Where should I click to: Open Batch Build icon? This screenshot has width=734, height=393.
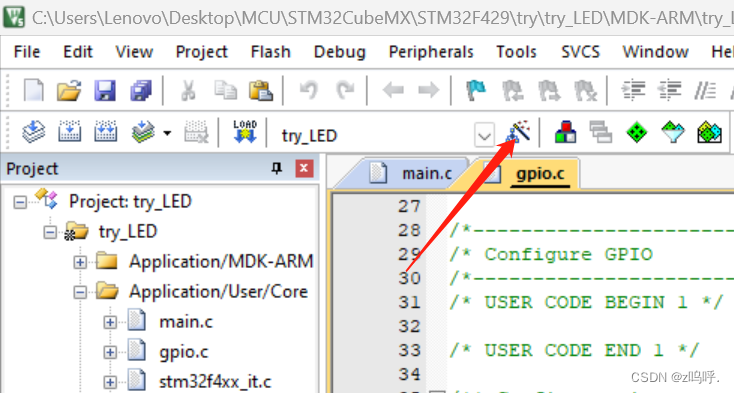pos(143,131)
